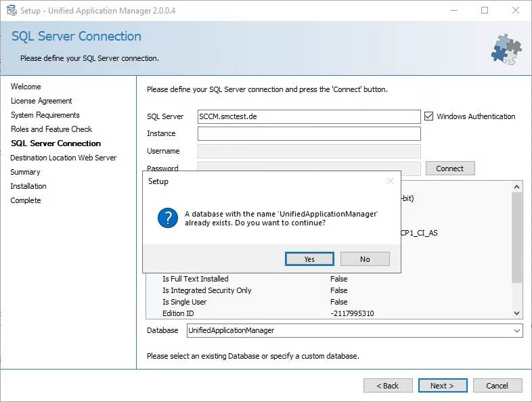
Task: Select the System Requirements step
Action: 45,115
